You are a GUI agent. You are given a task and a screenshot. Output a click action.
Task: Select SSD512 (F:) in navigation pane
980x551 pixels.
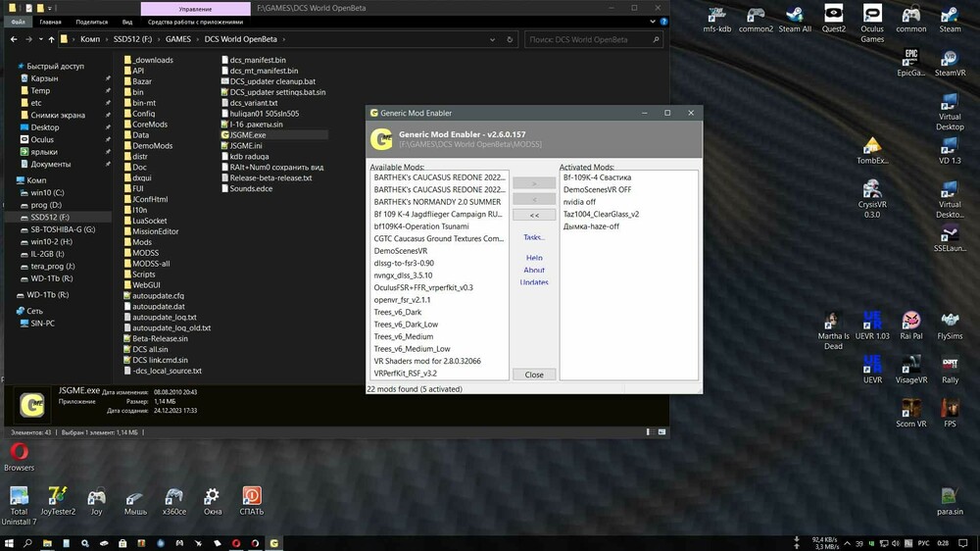coord(50,217)
